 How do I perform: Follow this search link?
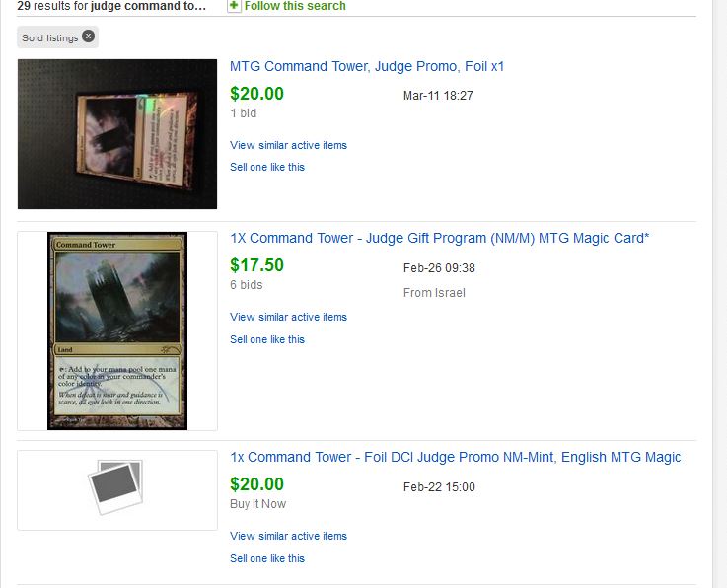(x=295, y=6)
